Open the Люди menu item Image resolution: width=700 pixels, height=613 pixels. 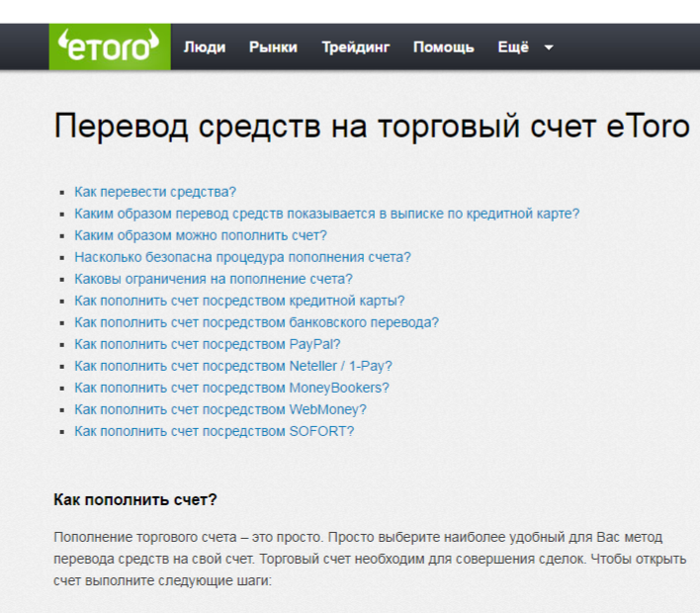coord(205,47)
